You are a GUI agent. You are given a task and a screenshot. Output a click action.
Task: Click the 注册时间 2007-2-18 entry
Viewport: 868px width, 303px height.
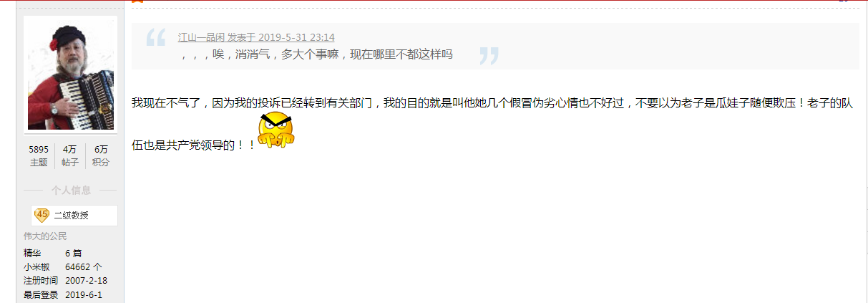[x=65, y=280]
